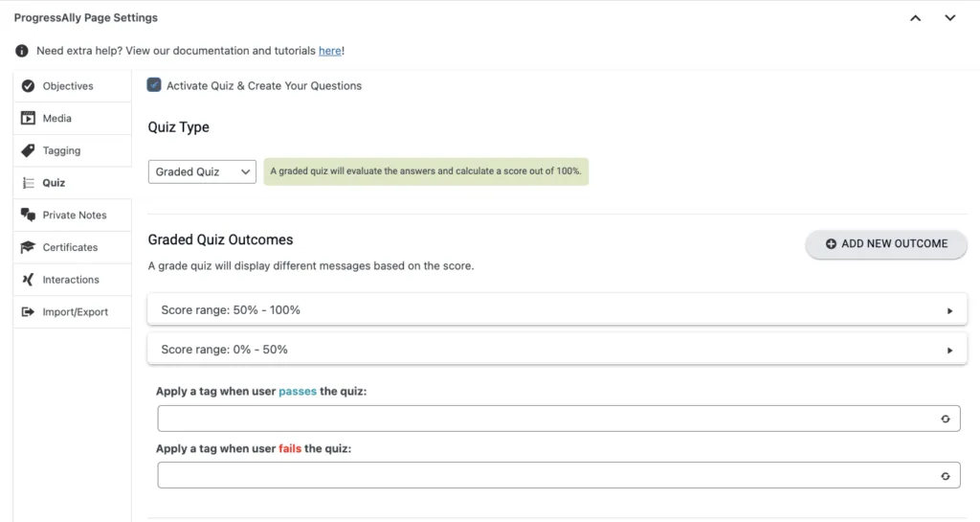The image size is (980, 522).
Task: Click the Objectives checkmark icon
Action: click(28, 86)
